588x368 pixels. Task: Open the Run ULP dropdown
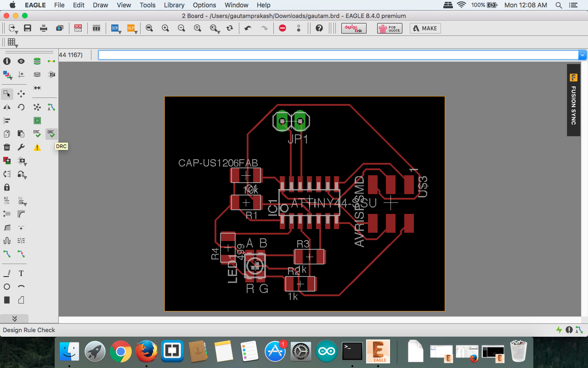click(x=132, y=28)
